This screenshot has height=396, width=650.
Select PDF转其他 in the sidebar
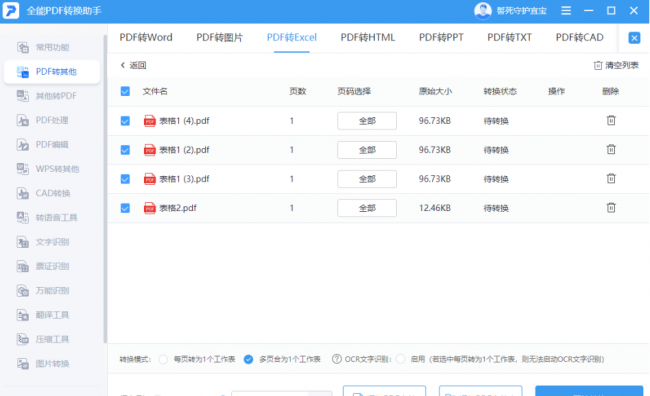pos(52,72)
